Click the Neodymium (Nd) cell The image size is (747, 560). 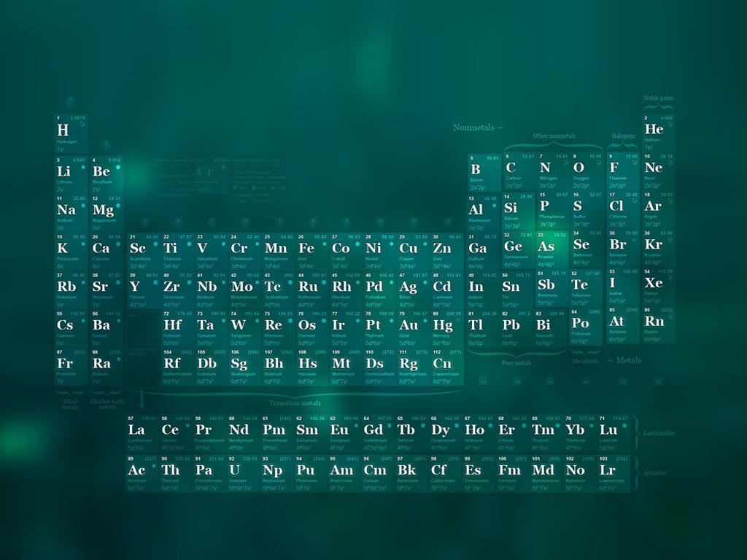[244, 433]
